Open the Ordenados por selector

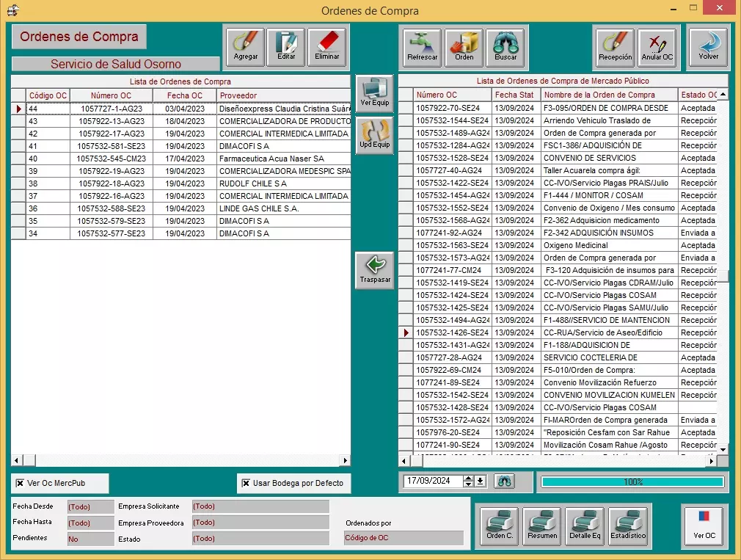(402, 538)
